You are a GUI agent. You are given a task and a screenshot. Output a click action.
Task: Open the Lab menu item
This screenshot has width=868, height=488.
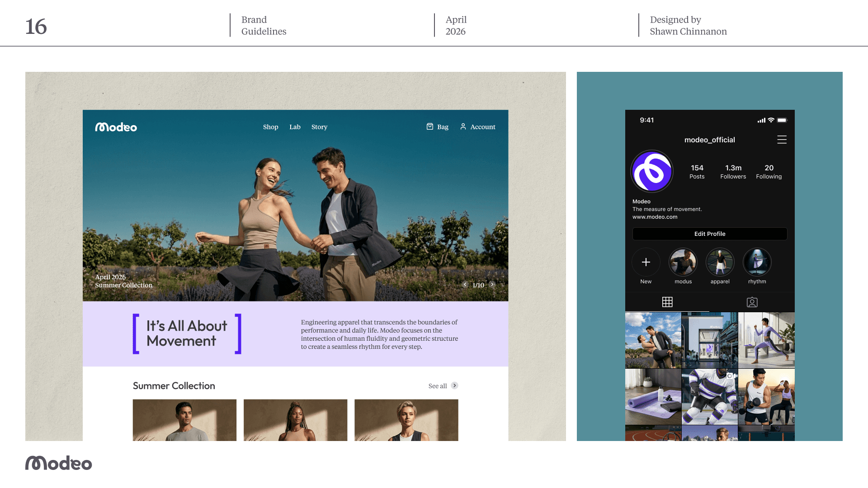coord(295,127)
